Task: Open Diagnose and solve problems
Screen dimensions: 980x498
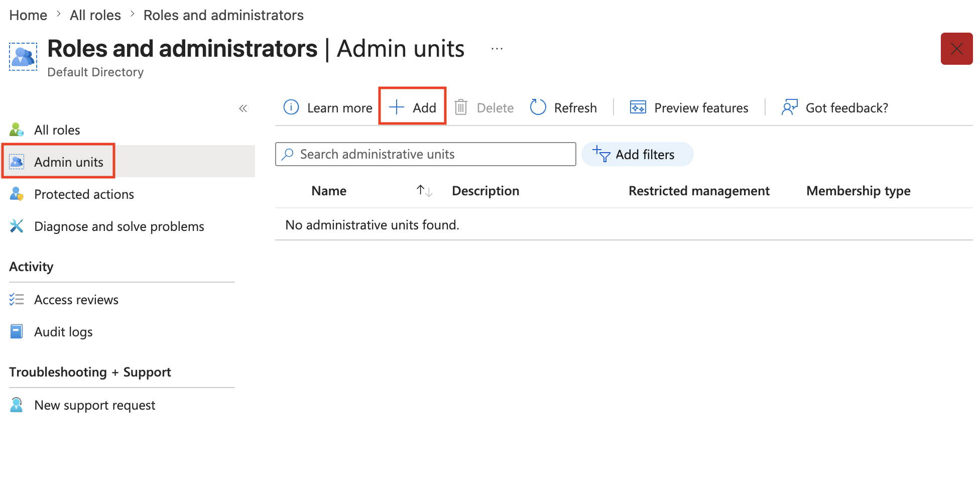Action: coord(119,226)
